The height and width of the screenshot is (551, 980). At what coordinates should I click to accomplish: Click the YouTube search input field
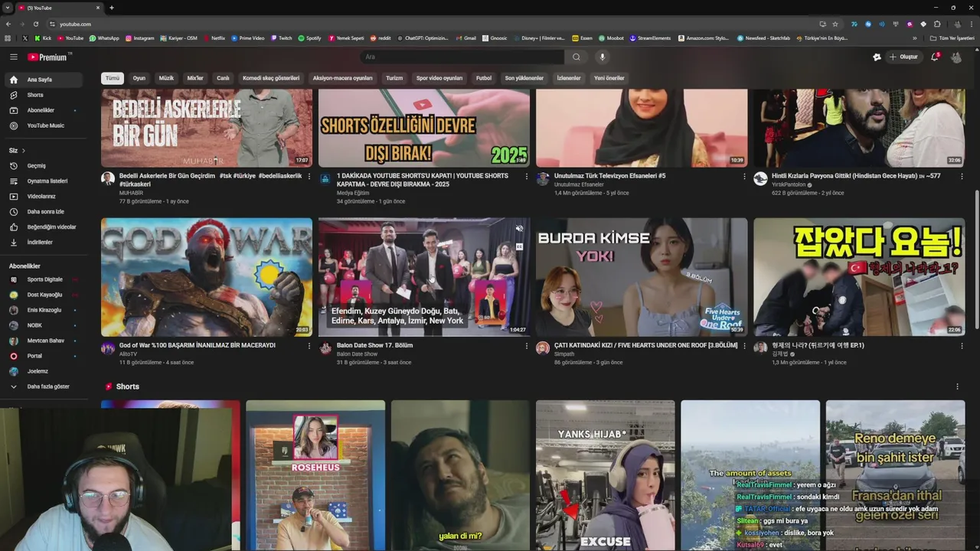pos(462,57)
